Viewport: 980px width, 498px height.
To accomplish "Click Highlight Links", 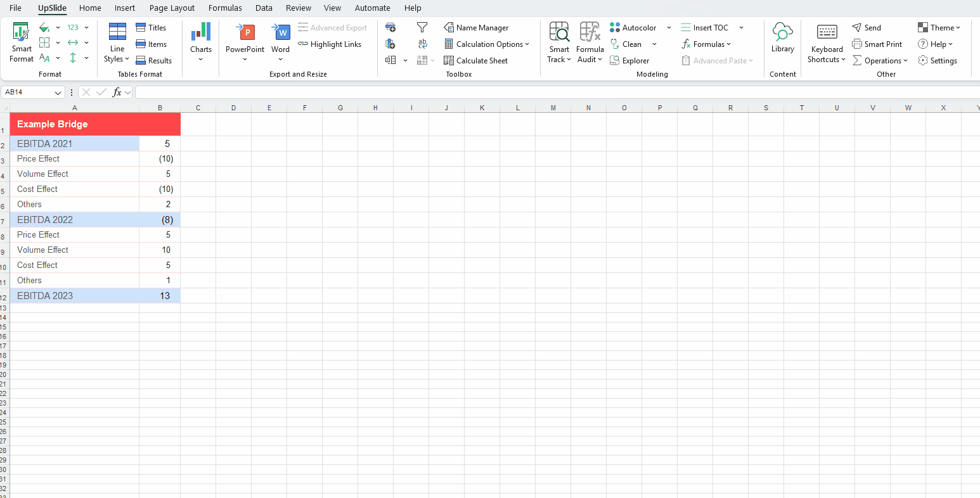I will pyautogui.click(x=330, y=44).
